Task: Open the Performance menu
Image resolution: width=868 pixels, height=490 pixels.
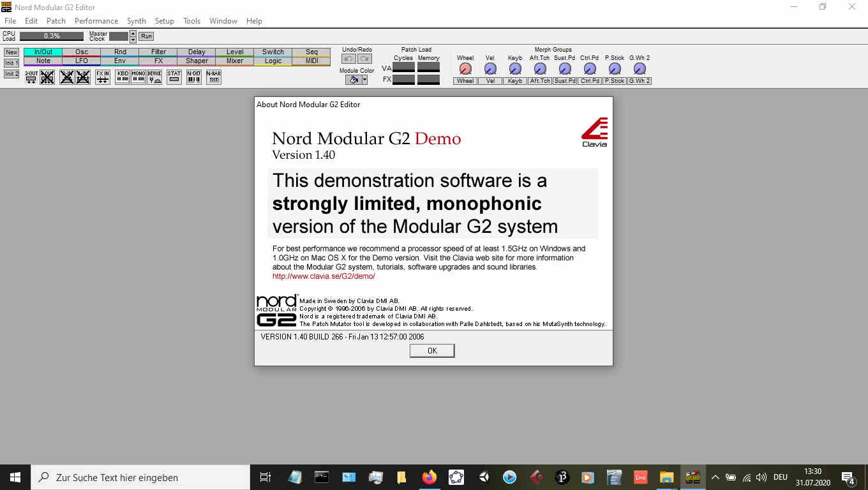Action: click(x=96, y=21)
